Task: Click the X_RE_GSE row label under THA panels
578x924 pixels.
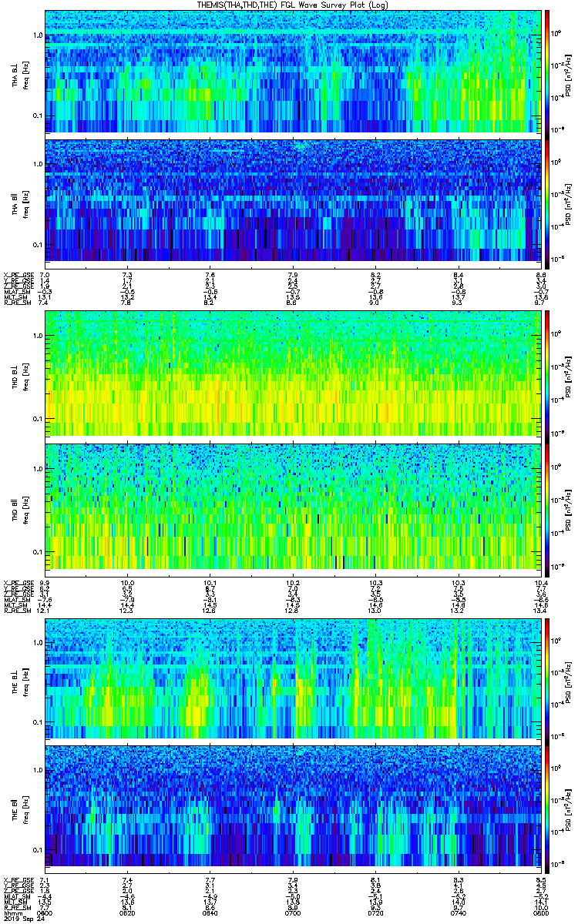Action: point(18,275)
